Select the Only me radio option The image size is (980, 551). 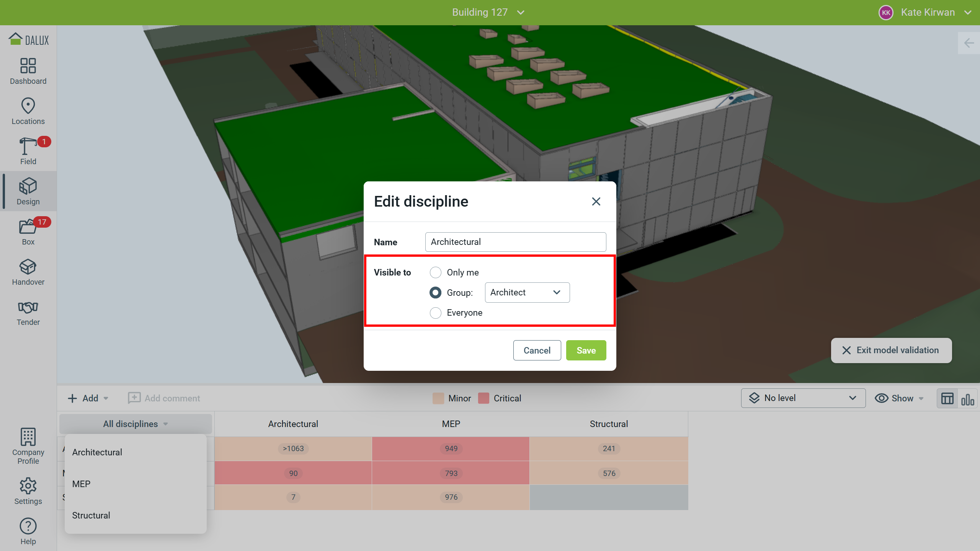(x=436, y=272)
